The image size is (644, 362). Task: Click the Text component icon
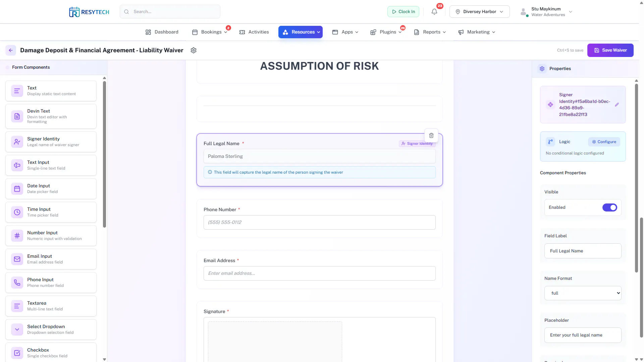pyautogui.click(x=17, y=91)
